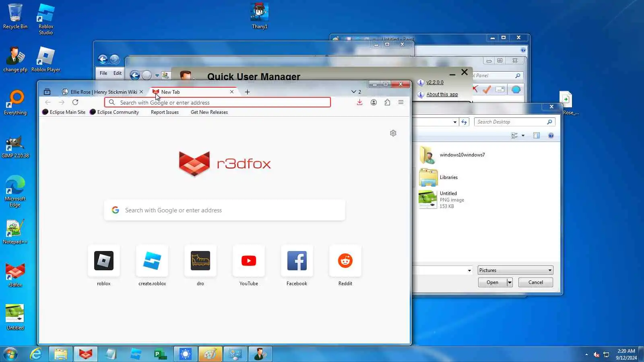Screen dimensions: 644x362
Task: Select the GIMP 2.10.38 desktop icon
Action: [x=15, y=146]
